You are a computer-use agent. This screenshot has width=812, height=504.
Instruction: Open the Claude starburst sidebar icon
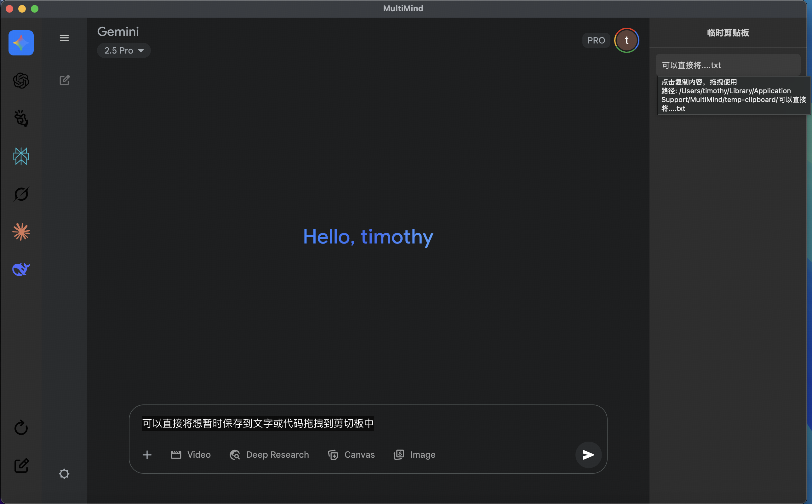(21, 232)
